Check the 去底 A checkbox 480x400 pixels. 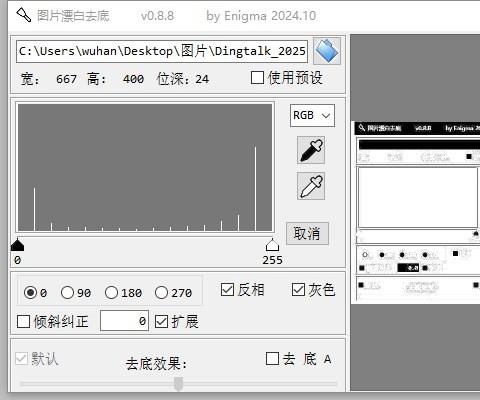click(x=272, y=359)
